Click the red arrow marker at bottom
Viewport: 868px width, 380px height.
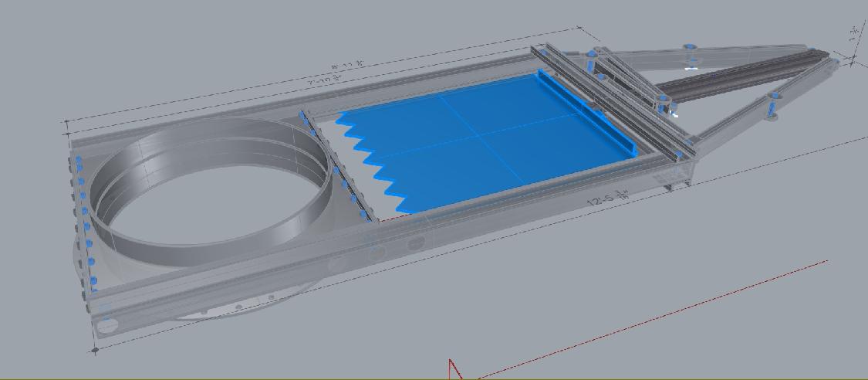point(455,370)
